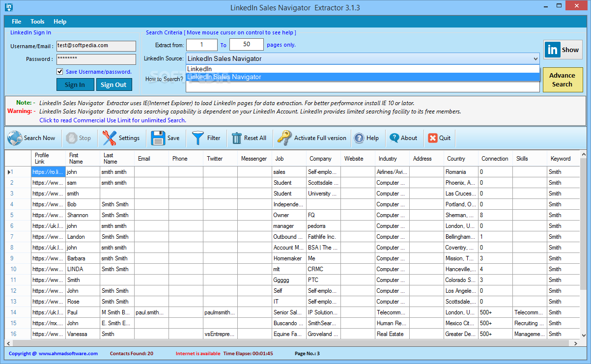Click the LinkedIn Show button
Screen dimensions: 591x364
pyautogui.click(x=563, y=50)
